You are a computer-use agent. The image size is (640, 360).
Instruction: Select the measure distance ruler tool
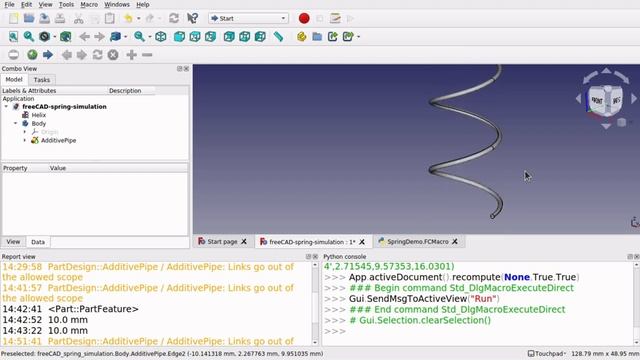tap(278, 37)
